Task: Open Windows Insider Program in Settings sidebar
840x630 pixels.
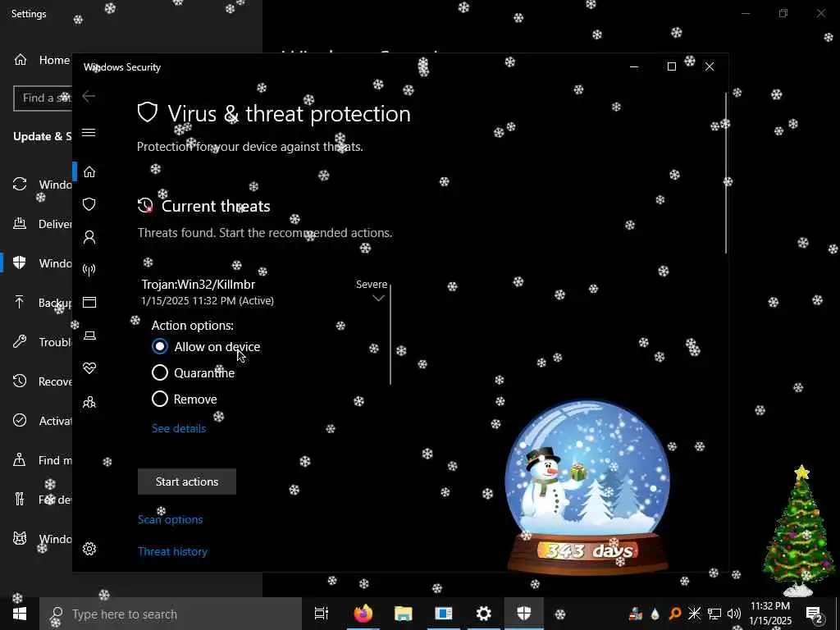Action: pyautogui.click(x=42, y=538)
